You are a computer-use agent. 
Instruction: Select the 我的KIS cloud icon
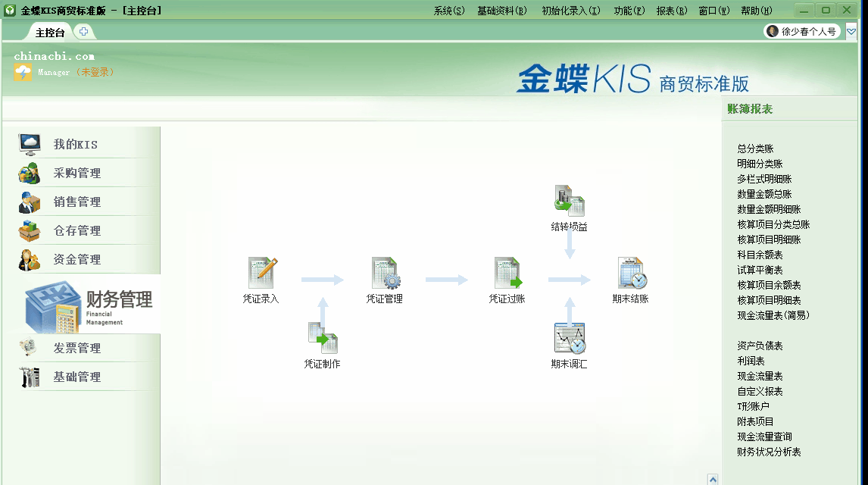(x=28, y=142)
